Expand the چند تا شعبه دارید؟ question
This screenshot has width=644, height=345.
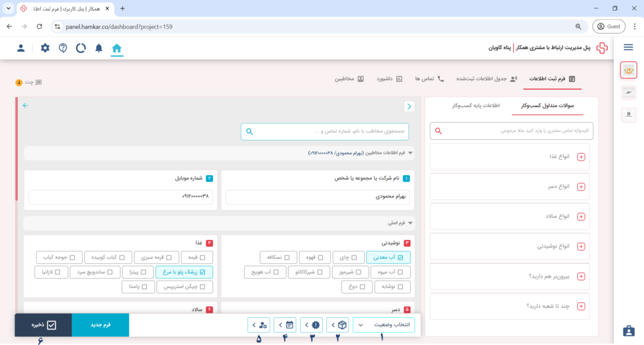(x=581, y=307)
